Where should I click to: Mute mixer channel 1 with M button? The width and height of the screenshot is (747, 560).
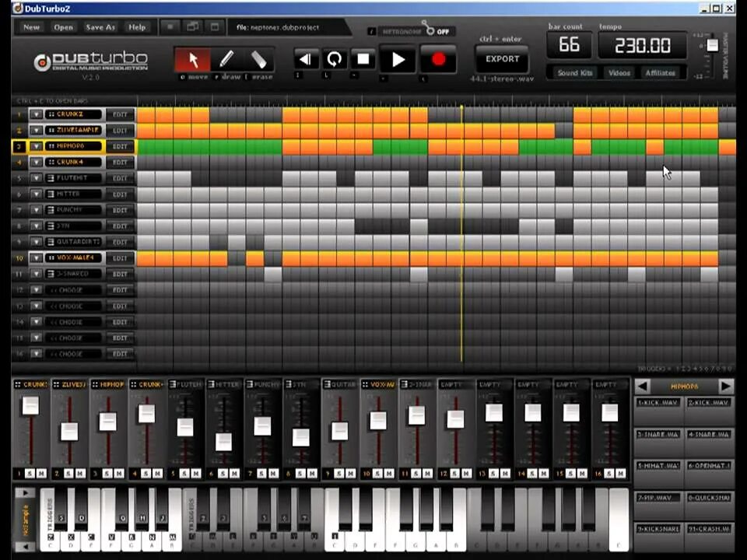tap(41, 474)
